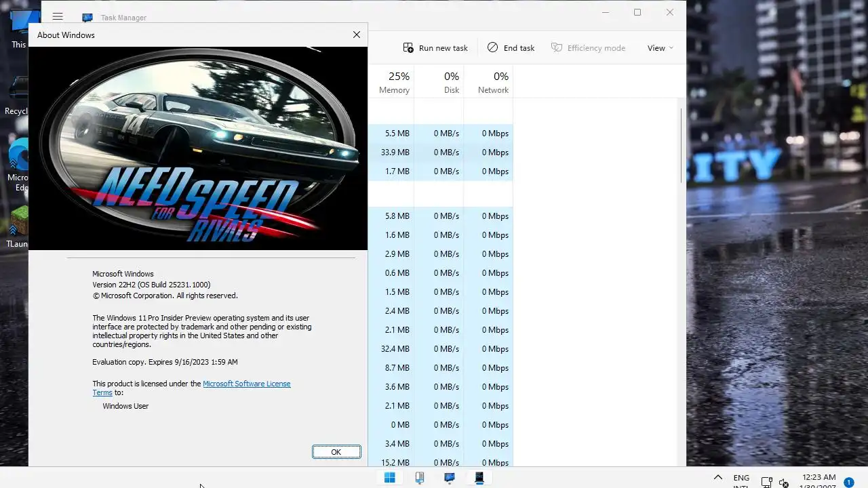The image size is (868, 488).
Task: Select the 5.8 MB memory cell
Action: pyautogui.click(x=391, y=216)
